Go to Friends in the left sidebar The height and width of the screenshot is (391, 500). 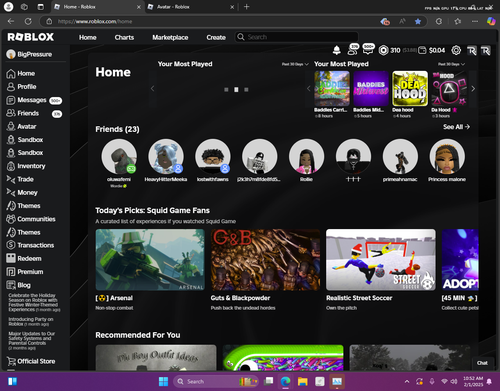click(34, 113)
